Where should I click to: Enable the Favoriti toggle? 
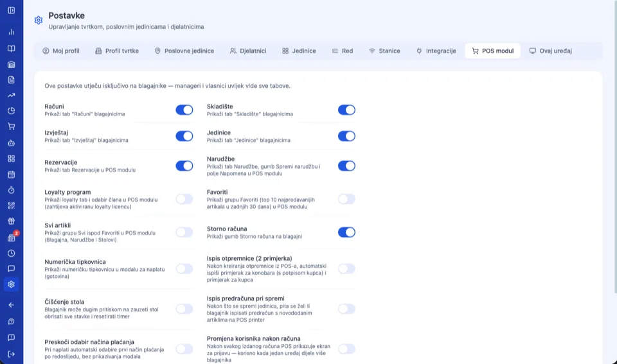[346, 199]
